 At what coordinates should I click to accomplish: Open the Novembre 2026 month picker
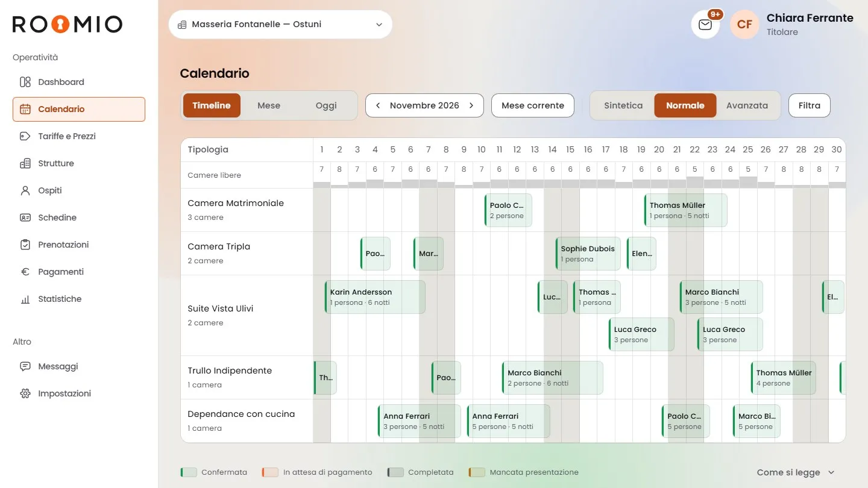(x=424, y=105)
